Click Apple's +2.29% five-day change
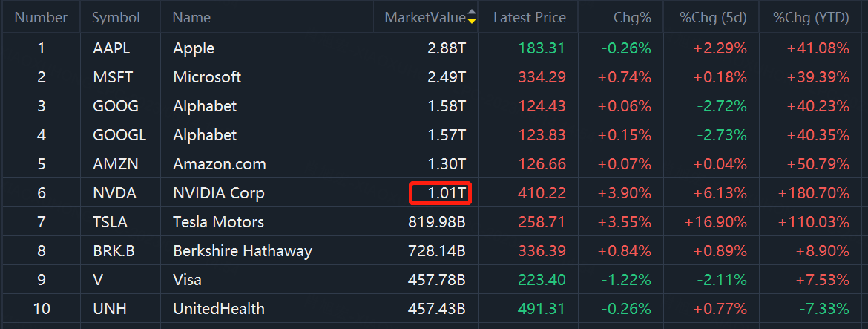Screen dimensions: 868x329 click(x=720, y=48)
